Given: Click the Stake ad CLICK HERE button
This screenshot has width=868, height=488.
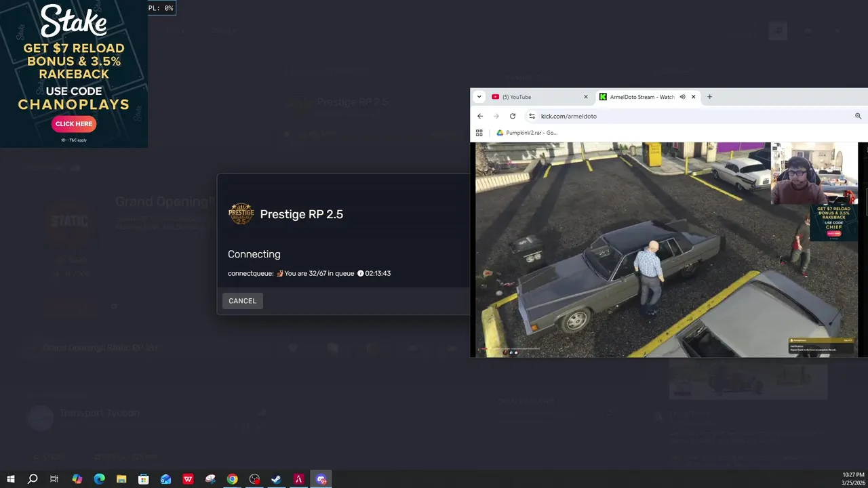Looking at the screenshot, I should coord(74,124).
